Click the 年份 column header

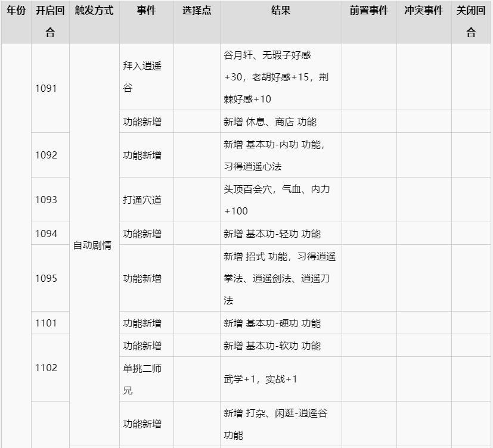click(x=16, y=11)
